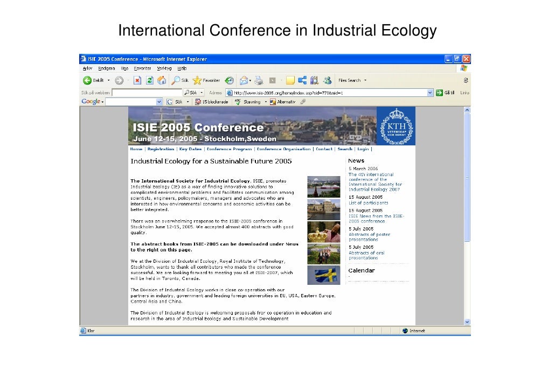Open the Hjälp menu
Image resolution: width=555 pixels, height=392 pixels.
[182, 68]
